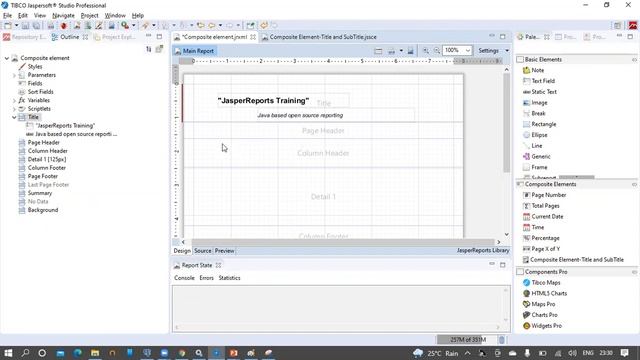This screenshot has width=640, height=360.
Task: Switch to the Repository Explorer view tab
Action: coord(24,37)
